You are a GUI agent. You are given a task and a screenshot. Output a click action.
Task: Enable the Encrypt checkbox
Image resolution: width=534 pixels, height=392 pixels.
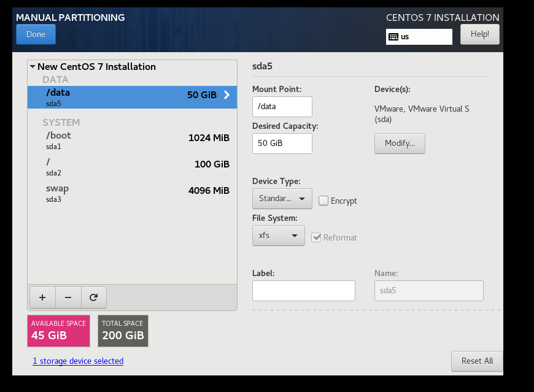point(323,201)
